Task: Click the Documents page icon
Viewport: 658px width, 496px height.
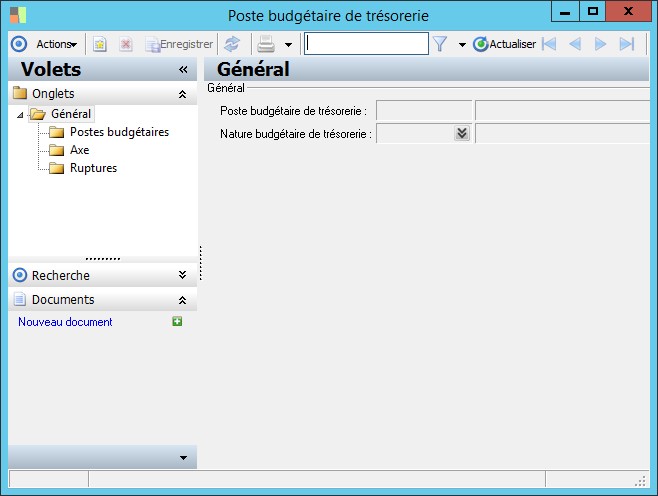Action: (19, 299)
